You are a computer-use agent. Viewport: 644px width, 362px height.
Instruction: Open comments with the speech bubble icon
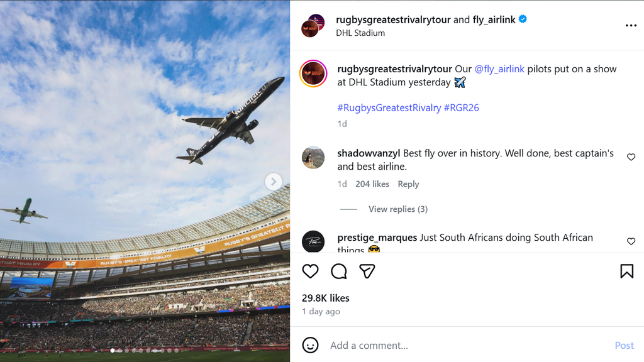[x=339, y=271]
